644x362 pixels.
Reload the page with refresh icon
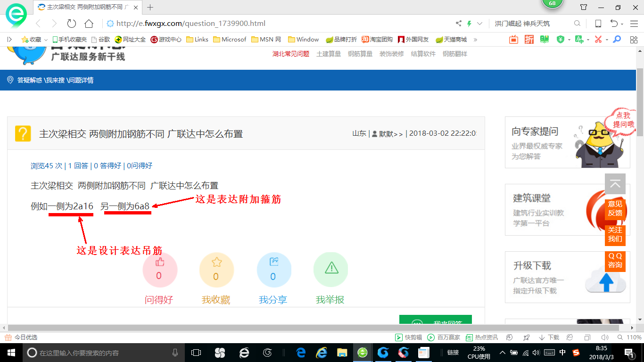pos(72,24)
